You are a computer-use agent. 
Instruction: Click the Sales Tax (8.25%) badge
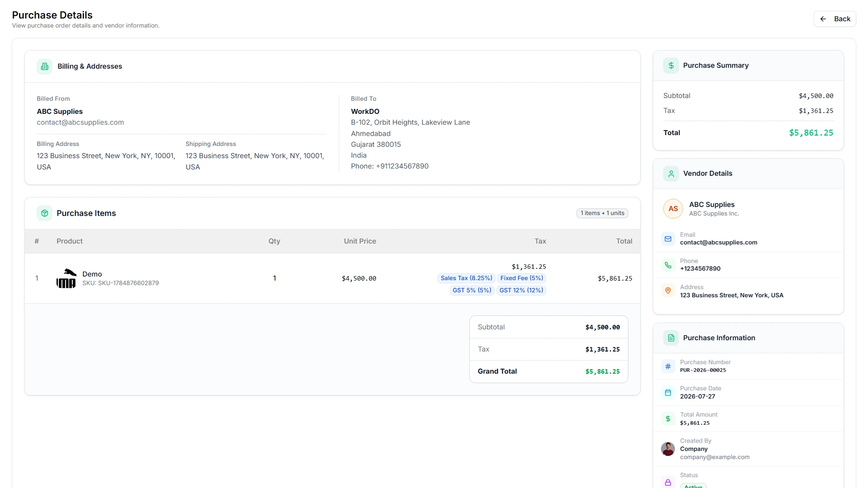(467, 278)
